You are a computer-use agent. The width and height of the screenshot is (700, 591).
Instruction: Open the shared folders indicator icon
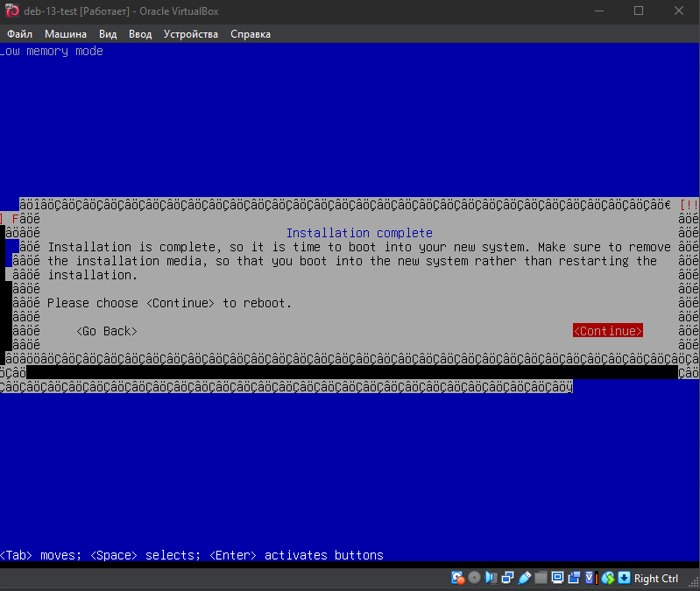541,578
